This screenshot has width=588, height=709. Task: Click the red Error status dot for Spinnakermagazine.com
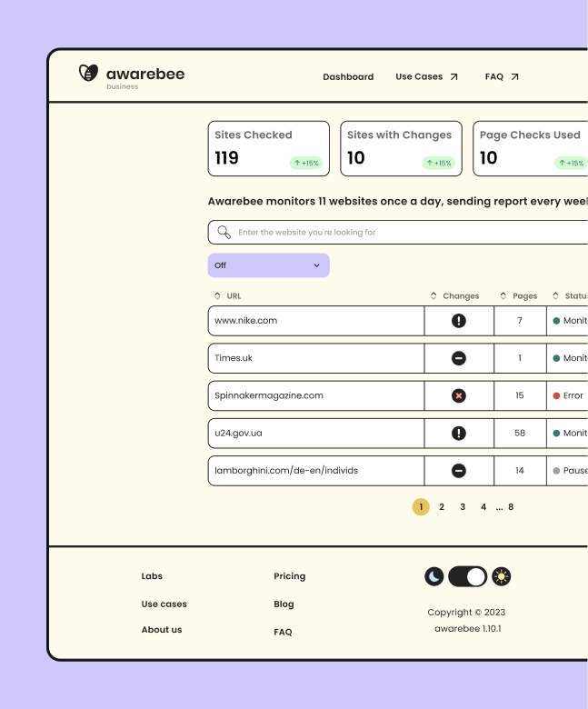pyautogui.click(x=556, y=395)
